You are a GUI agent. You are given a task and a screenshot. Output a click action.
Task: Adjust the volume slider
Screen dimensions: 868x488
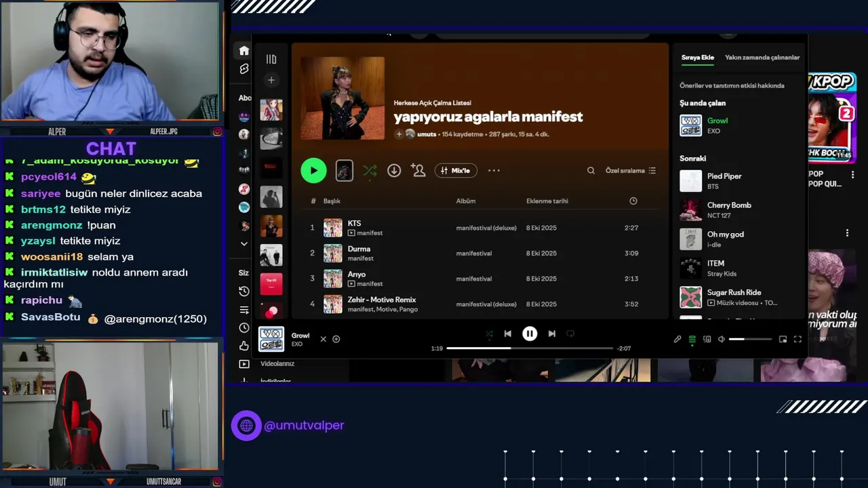(x=750, y=339)
